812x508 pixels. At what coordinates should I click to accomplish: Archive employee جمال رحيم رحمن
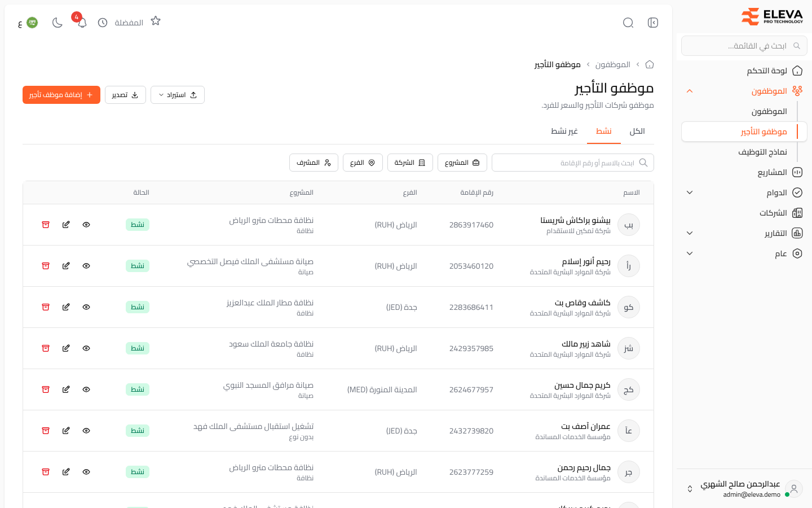[46, 472]
